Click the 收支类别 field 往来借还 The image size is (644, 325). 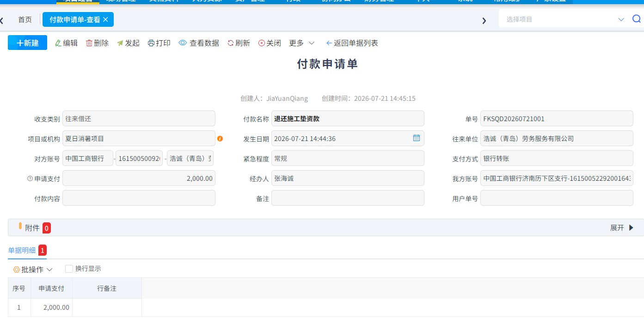click(139, 118)
